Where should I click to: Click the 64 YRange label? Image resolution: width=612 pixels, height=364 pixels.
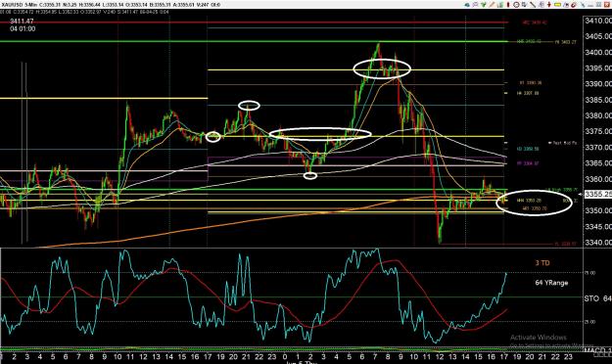[551, 283]
